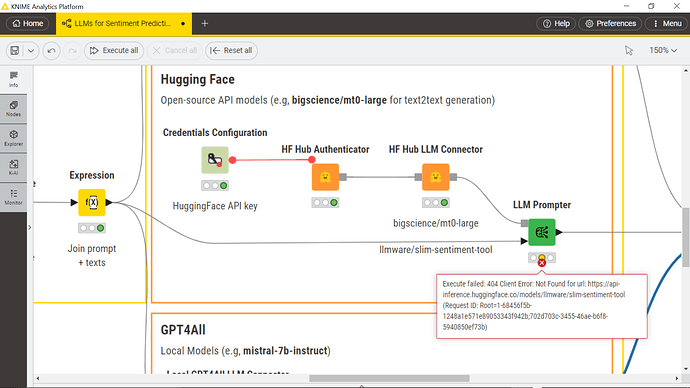Click the Hugging Face annotation heading
This screenshot has width=690, height=388.
tap(198, 80)
